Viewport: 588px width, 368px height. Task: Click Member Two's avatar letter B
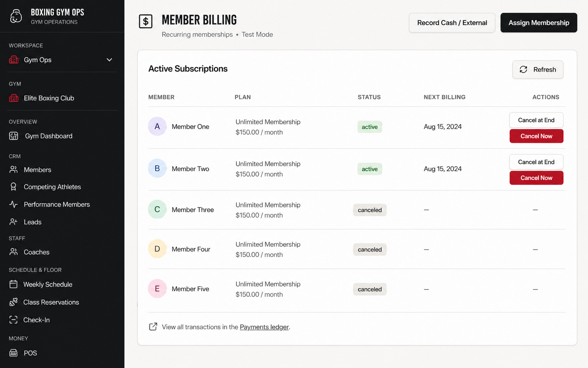tap(157, 168)
